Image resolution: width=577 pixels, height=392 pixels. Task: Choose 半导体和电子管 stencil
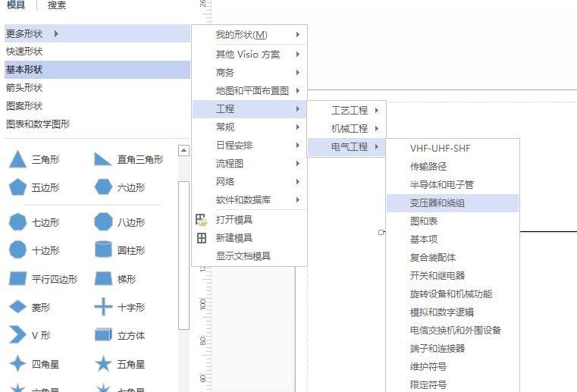pos(453,185)
